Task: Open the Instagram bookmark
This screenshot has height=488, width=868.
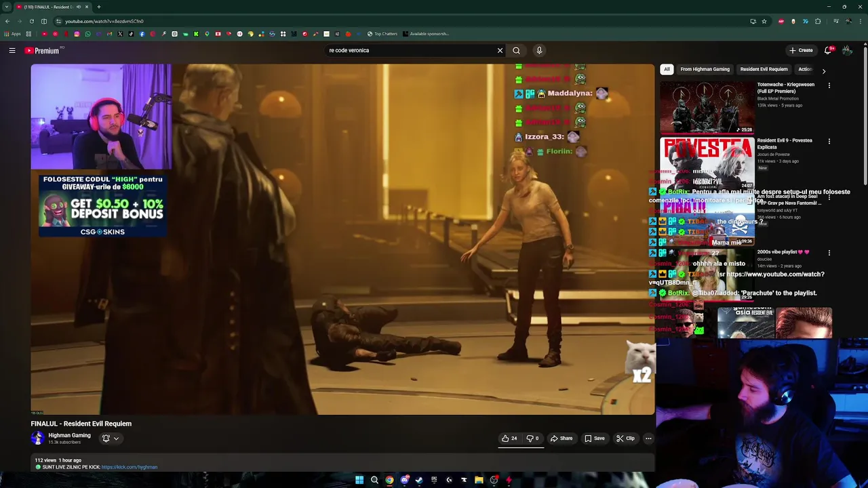Action: [77, 34]
